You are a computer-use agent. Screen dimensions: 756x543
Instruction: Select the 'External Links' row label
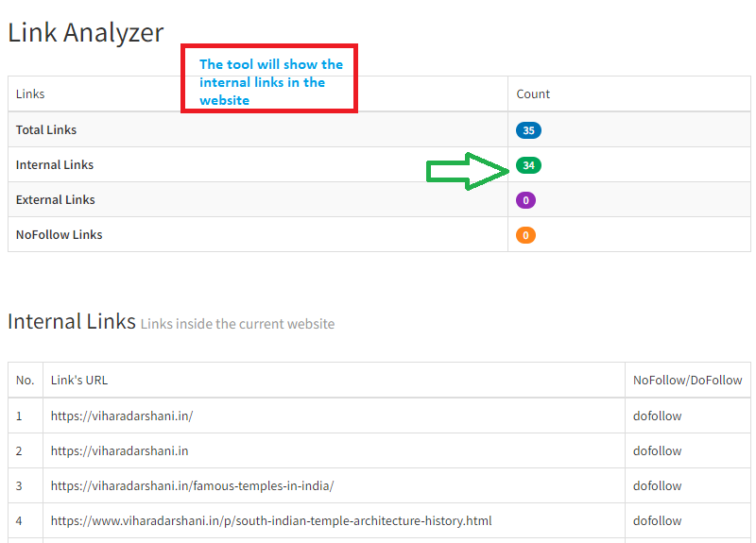pyautogui.click(x=56, y=199)
